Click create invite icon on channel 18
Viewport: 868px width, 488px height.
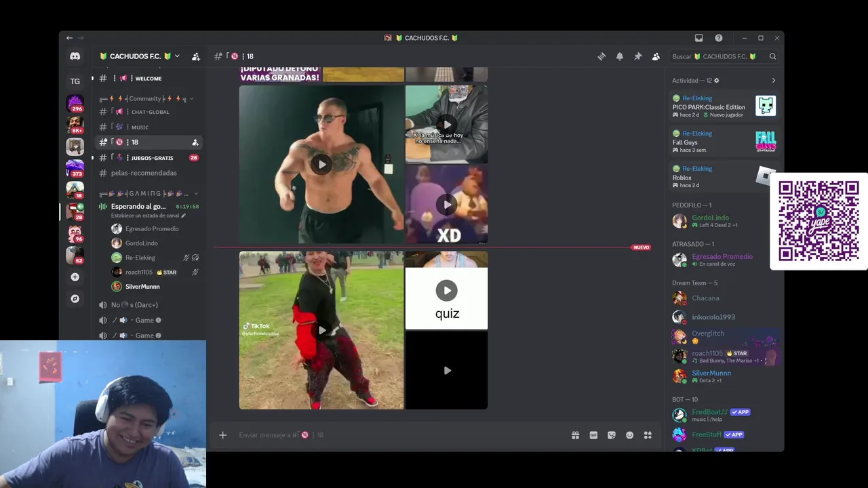tap(195, 142)
